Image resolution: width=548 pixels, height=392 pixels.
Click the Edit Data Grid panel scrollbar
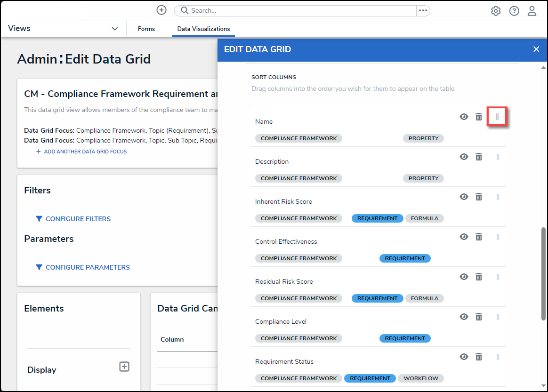point(544,273)
